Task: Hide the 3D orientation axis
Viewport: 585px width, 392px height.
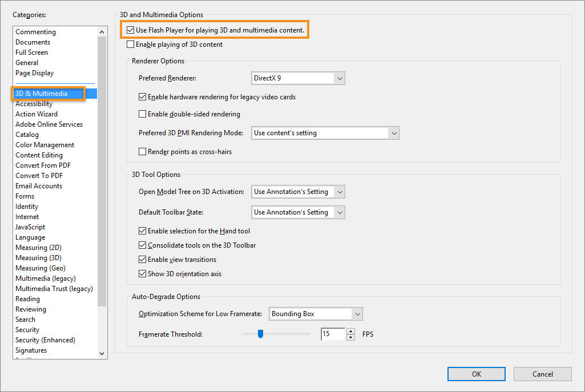Action: [143, 273]
